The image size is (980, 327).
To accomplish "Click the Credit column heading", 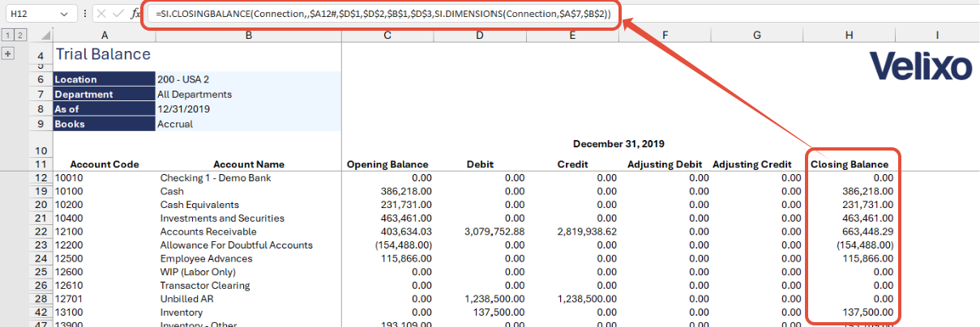I will tap(572, 164).
